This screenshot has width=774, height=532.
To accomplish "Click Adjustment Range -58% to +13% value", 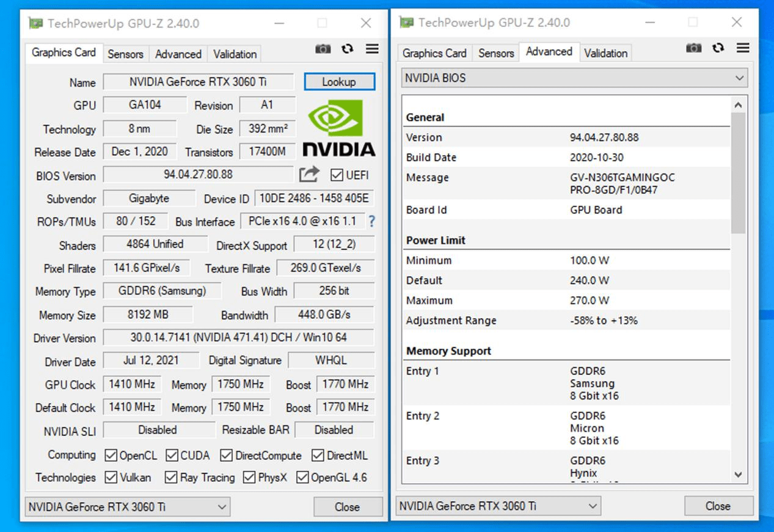I will 604,321.
